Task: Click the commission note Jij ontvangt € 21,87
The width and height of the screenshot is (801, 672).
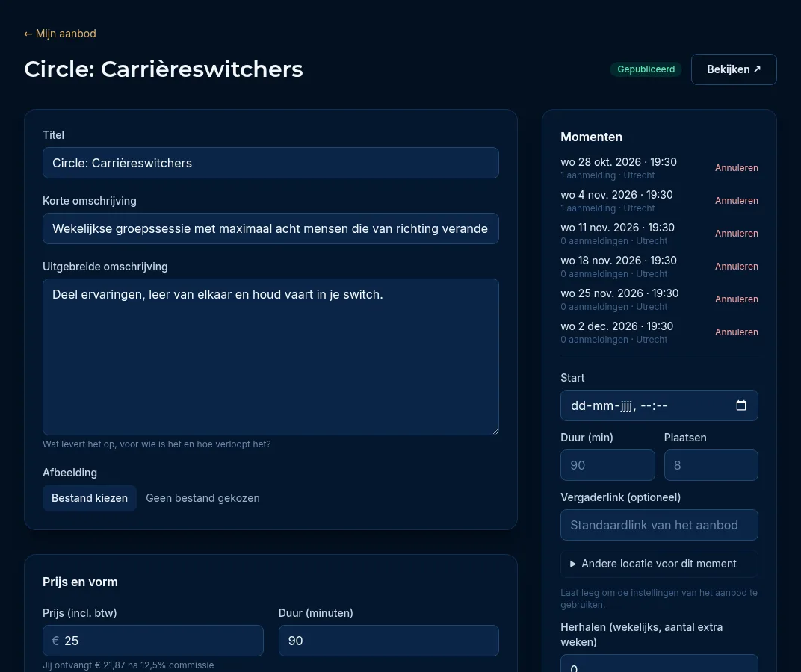Action: [x=129, y=665]
